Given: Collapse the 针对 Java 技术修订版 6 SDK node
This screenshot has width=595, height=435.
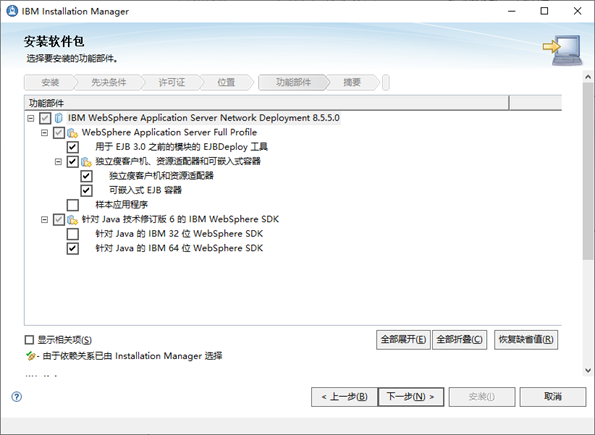Looking at the screenshot, I should (44, 219).
